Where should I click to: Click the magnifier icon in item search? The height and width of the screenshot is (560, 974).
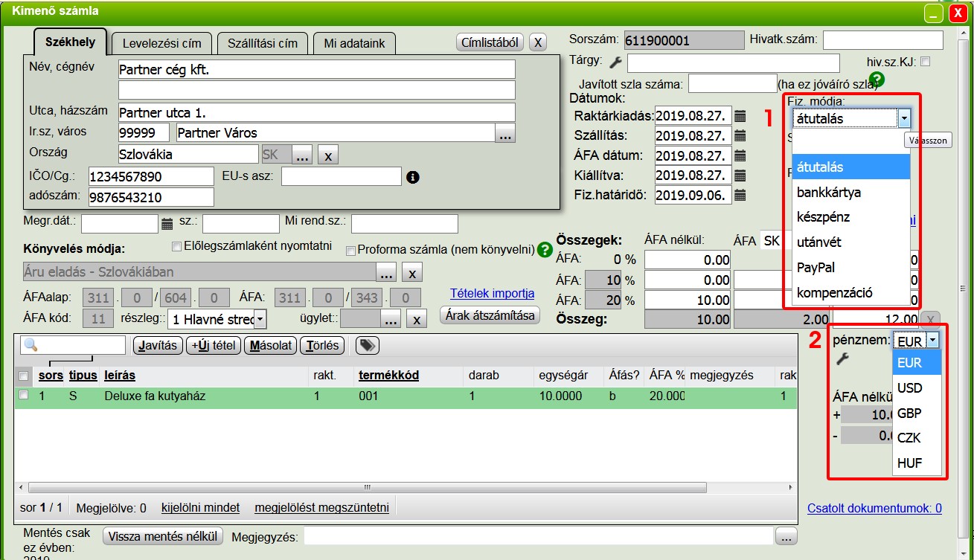pyautogui.click(x=31, y=345)
